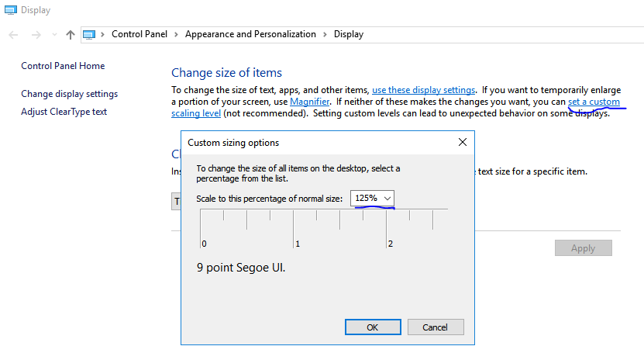Open Adjust ClearType text link
Viewport: 644px width, 353px height.
click(x=64, y=112)
